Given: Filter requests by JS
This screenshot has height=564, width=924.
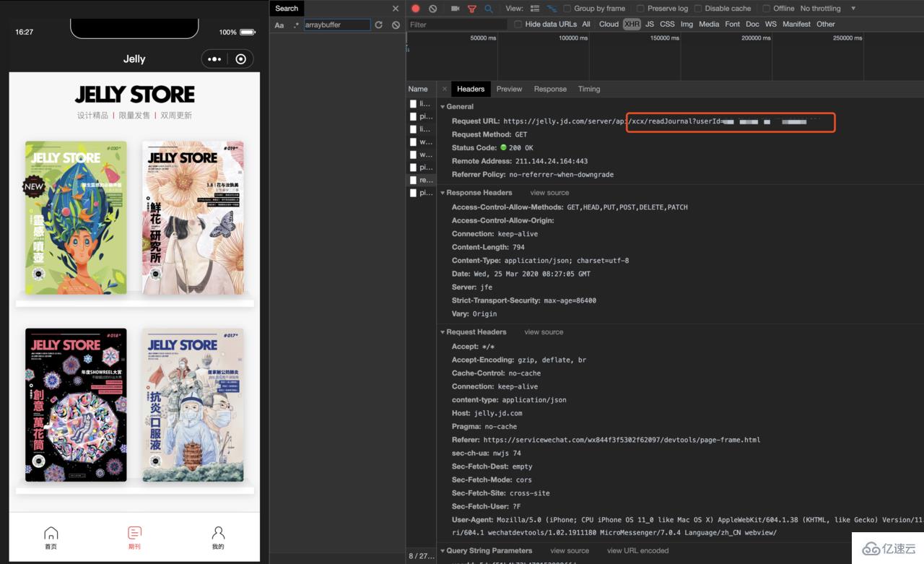Looking at the screenshot, I should 650,25.
